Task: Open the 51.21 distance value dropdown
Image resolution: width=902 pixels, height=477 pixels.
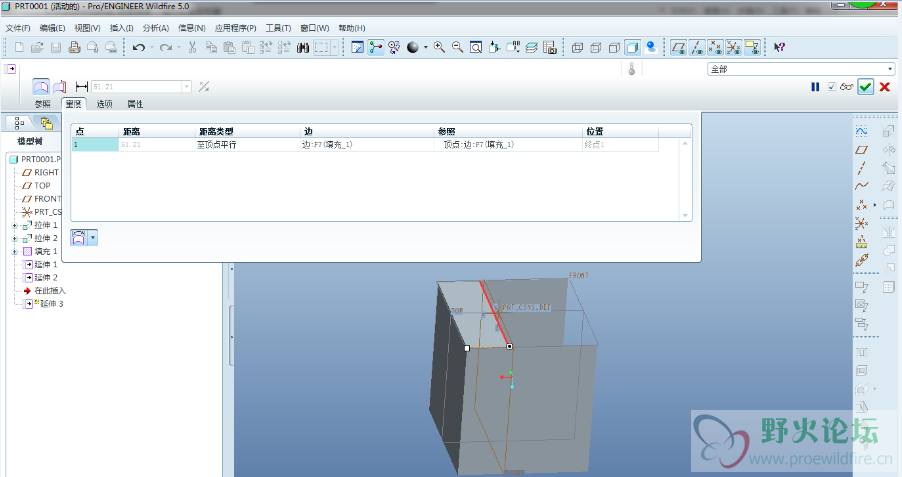Action: (186, 87)
